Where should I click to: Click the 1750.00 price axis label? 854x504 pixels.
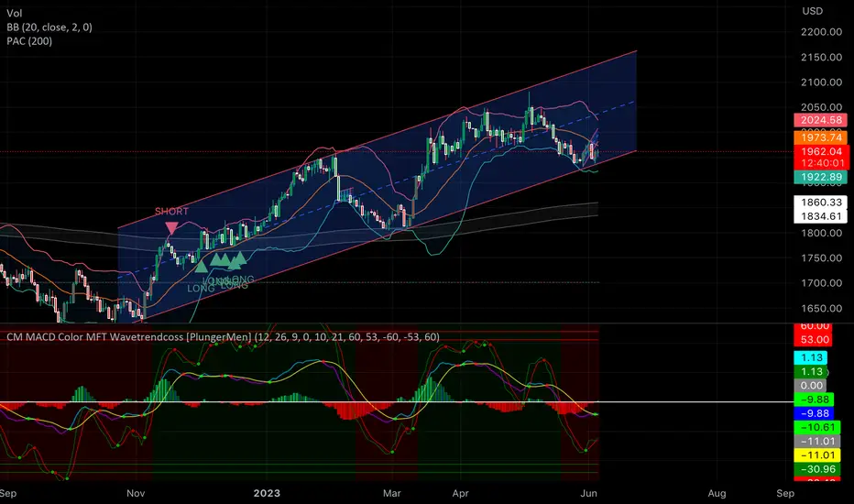coord(821,257)
